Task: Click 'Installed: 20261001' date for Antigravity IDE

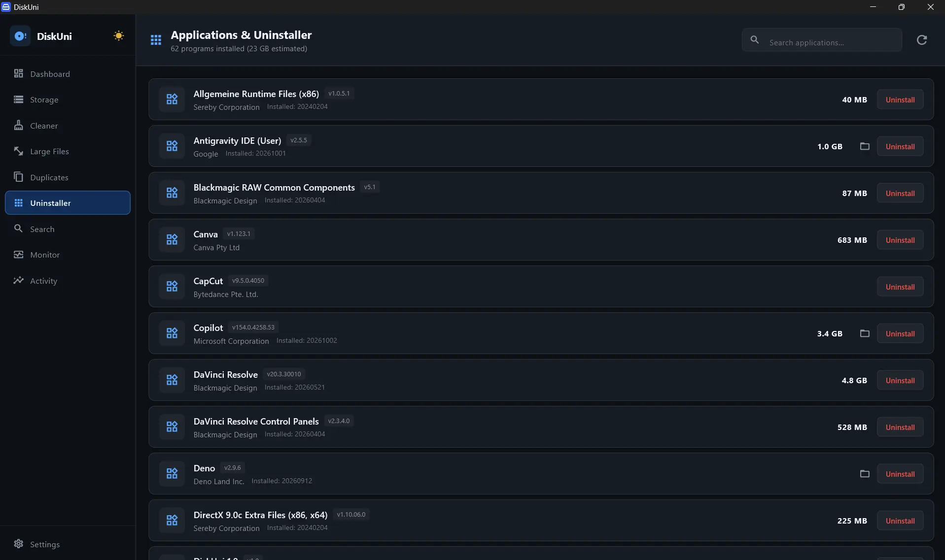Action: 255,154
